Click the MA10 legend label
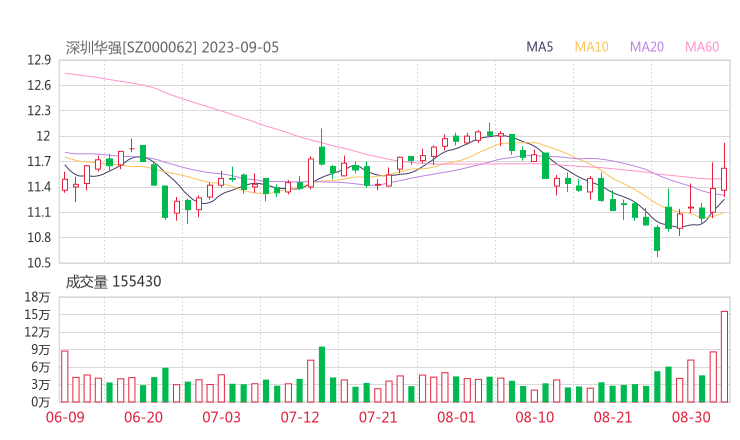Screen dimensions: 740x440 591,47
